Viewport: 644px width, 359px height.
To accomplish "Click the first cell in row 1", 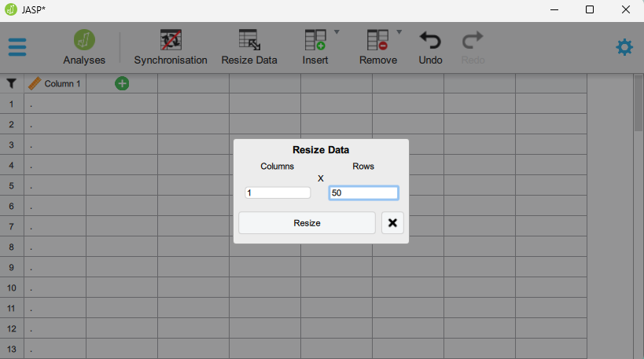I will pos(55,104).
